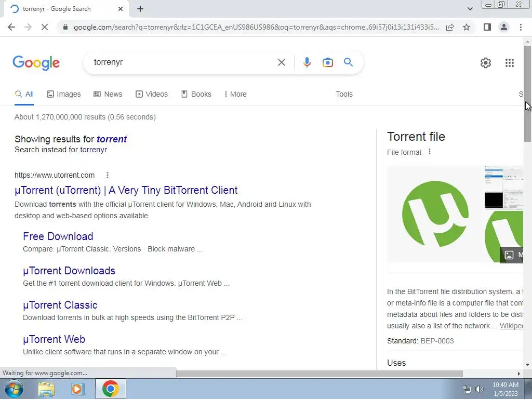Viewport: 532px width, 399px height.
Task: Open the Google apps grid
Action: (x=509, y=63)
